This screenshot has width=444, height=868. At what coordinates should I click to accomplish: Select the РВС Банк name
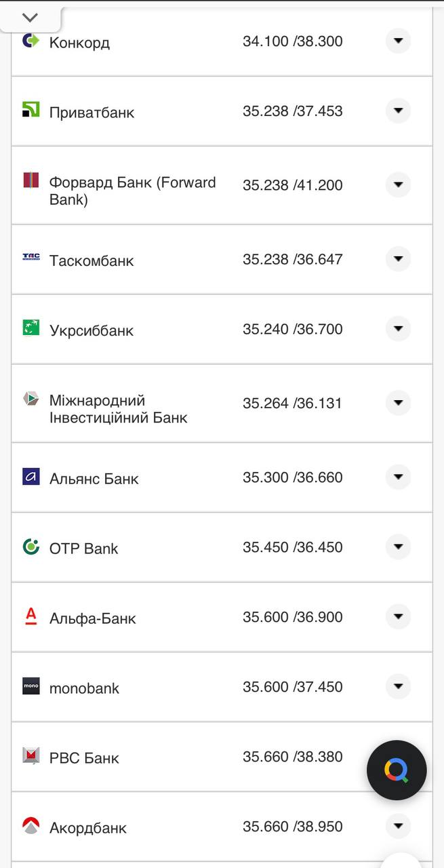[84, 758]
